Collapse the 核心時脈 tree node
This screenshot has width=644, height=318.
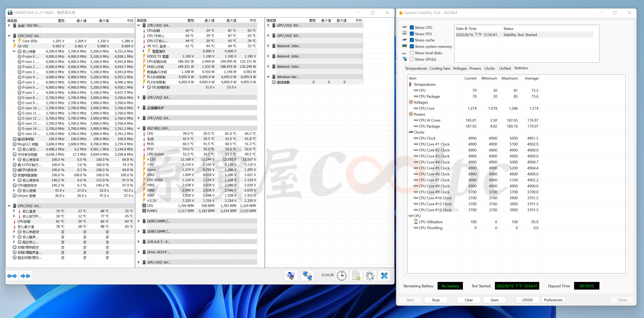14,51
